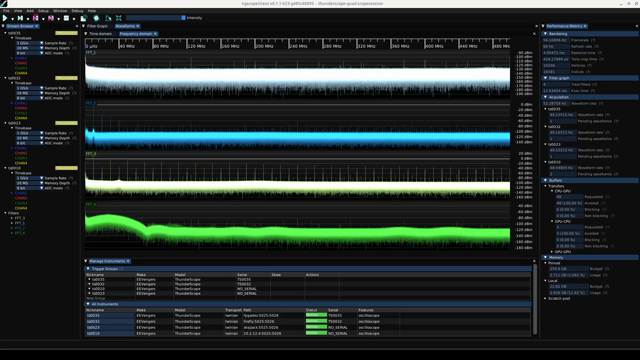Open dropdown arrow beside single trigger icon
This screenshot has width=640, height=360.
click(x=28, y=19)
